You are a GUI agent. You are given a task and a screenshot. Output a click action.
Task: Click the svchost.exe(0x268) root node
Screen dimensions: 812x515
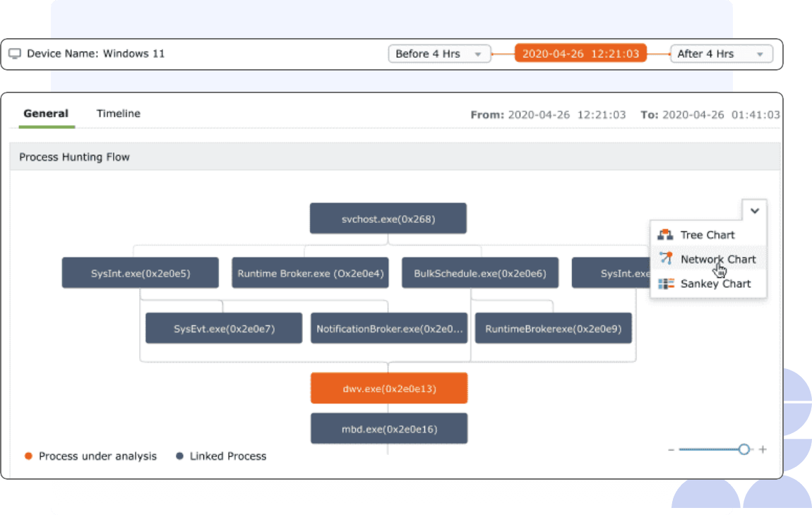click(x=388, y=218)
